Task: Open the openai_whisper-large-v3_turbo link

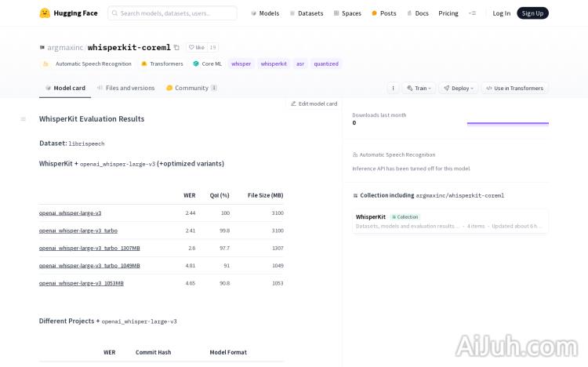Action: tap(78, 231)
